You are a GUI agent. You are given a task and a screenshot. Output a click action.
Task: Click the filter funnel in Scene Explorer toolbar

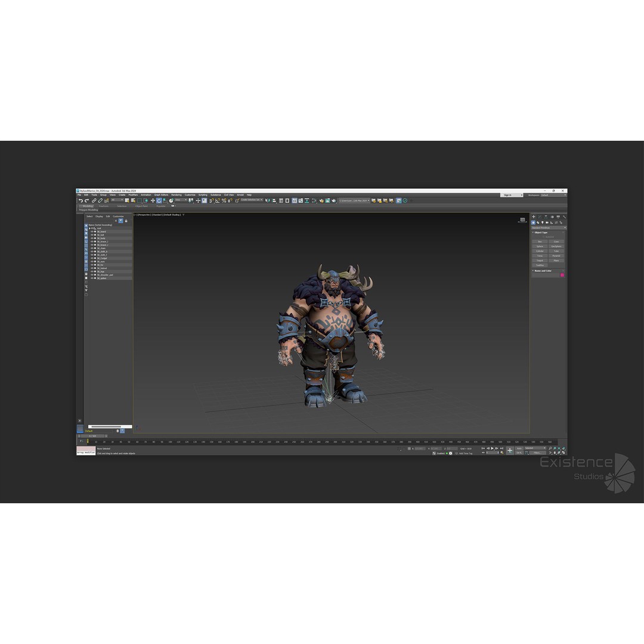pos(120,221)
